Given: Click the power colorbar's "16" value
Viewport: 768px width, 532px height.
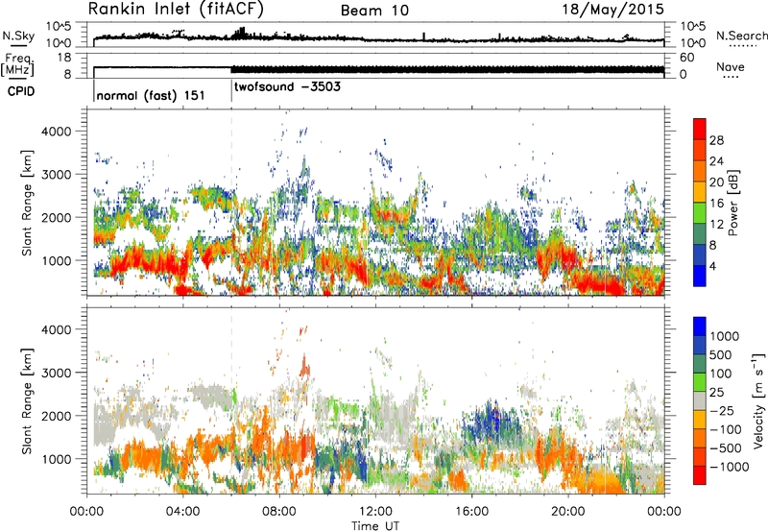Looking at the screenshot, I should pos(716,204).
